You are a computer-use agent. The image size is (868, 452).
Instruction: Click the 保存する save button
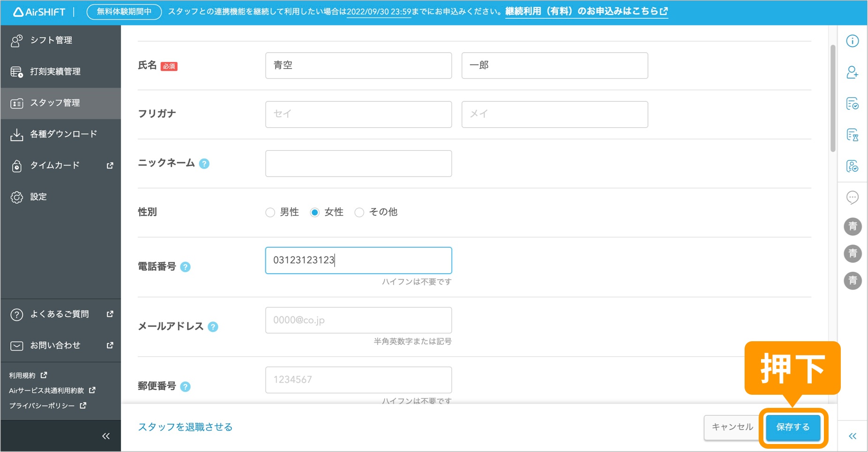coord(792,427)
